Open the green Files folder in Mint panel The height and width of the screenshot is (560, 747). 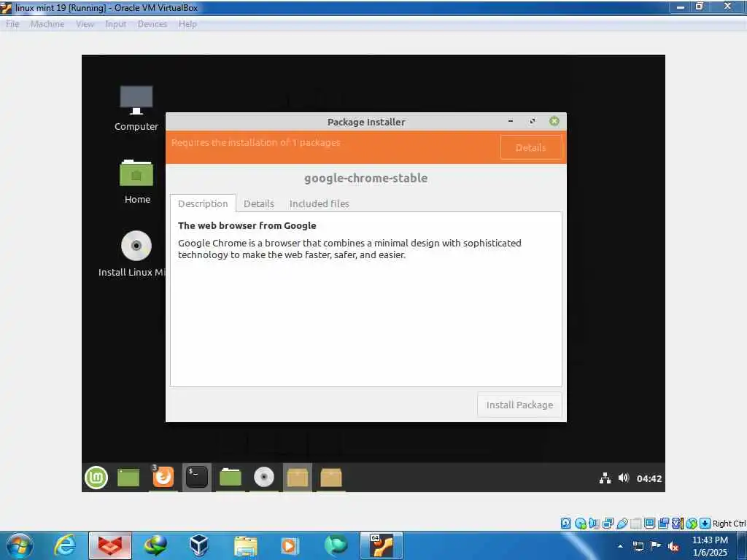231,477
